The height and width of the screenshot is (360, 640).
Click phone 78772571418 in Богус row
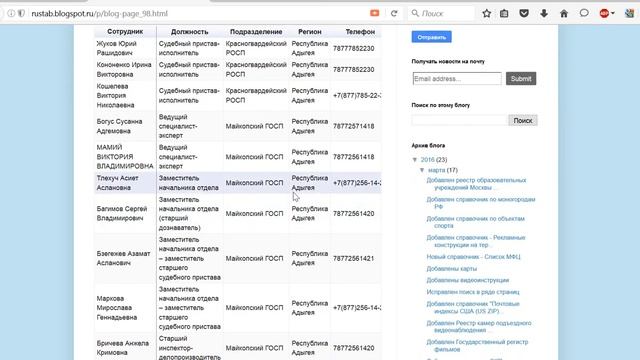(x=353, y=126)
